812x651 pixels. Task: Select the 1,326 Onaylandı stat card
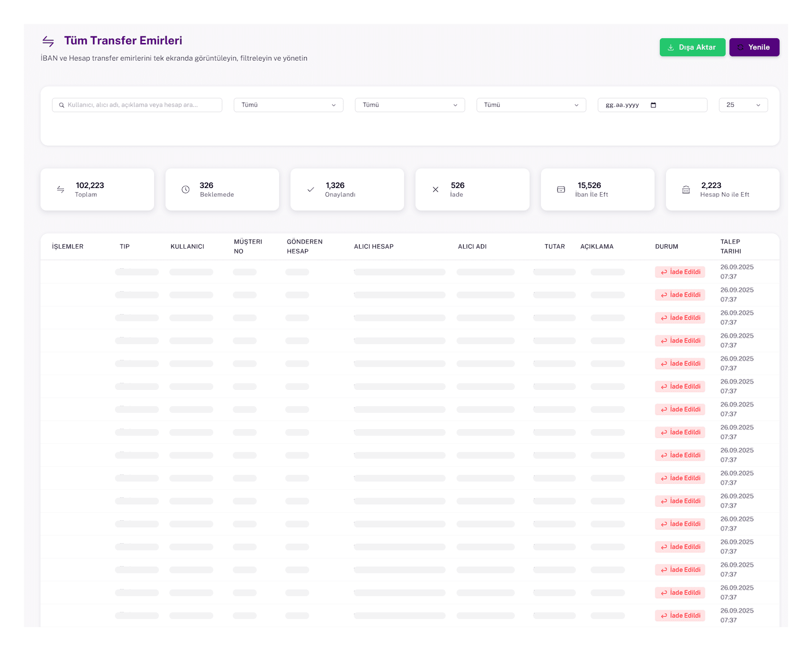(347, 189)
